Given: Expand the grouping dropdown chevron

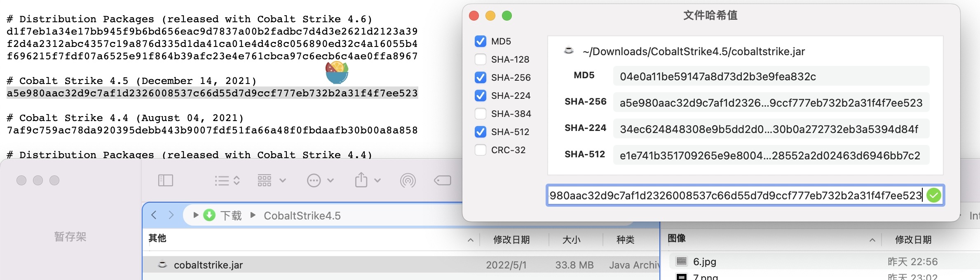Looking at the screenshot, I should (x=283, y=180).
